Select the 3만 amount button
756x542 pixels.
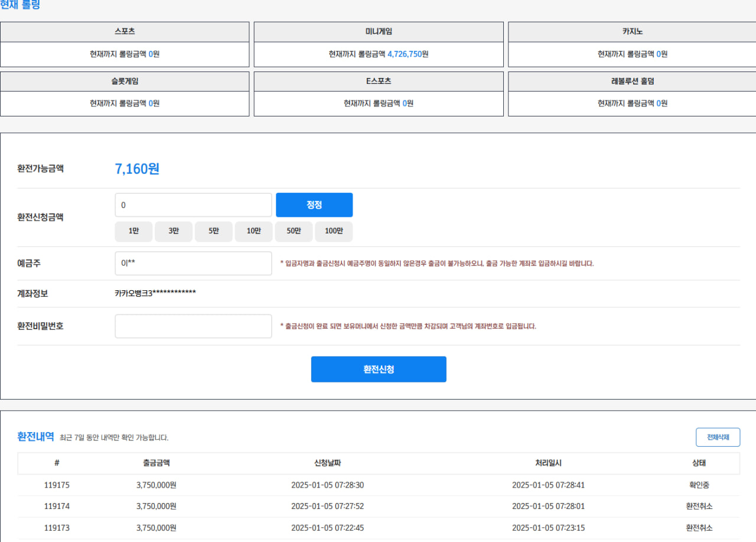pyautogui.click(x=174, y=232)
